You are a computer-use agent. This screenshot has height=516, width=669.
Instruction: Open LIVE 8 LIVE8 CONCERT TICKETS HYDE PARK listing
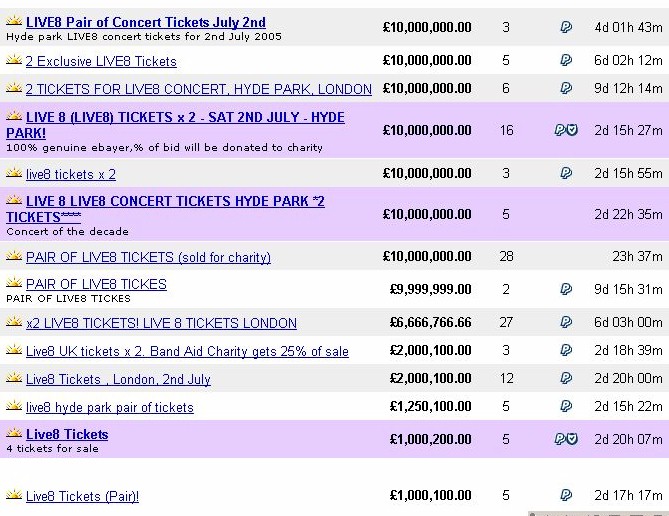(x=165, y=209)
